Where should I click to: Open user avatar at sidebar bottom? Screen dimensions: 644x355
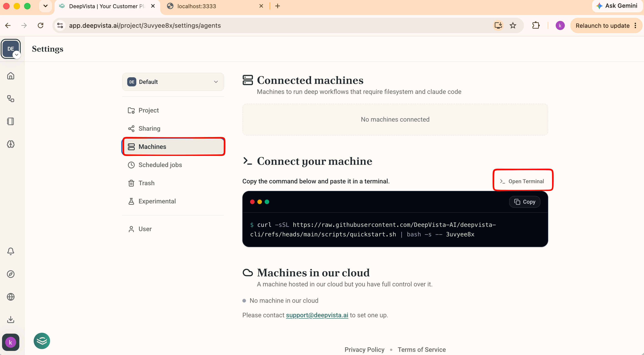pos(10,342)
